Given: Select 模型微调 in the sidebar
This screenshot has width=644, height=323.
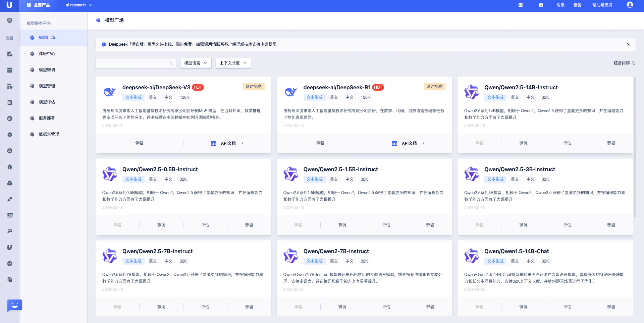Looking at the screenshot, I should (x=47, y=70).
